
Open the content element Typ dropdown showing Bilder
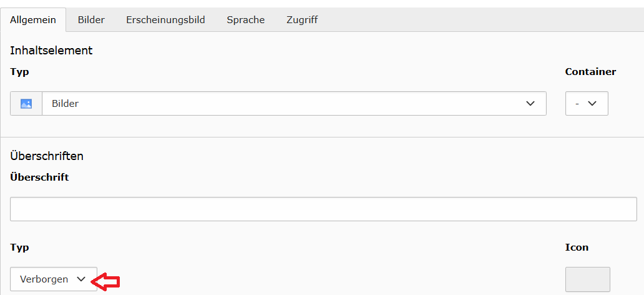[x=293, y=104]
